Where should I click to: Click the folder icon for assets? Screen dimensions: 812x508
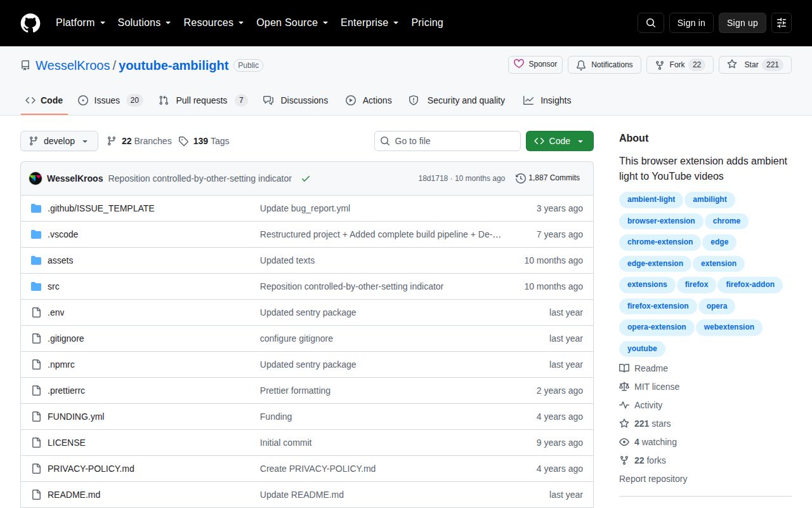pos(36,260)
